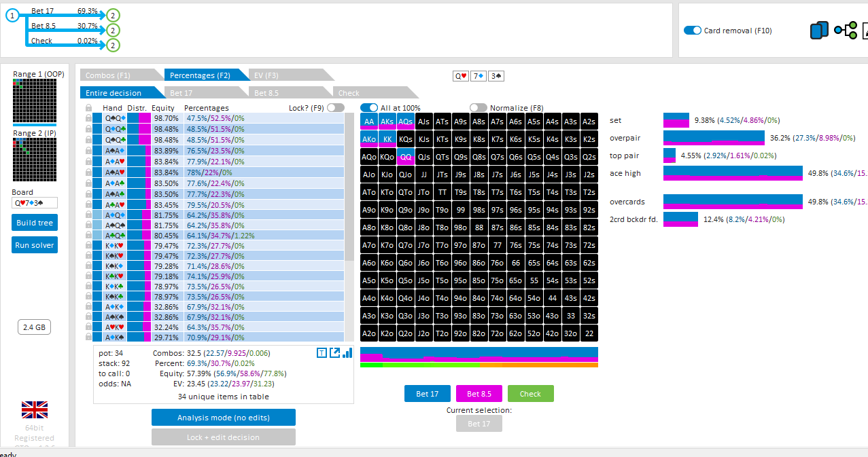Toggle Card removal (F10) switch
Screen dimensions: 868x457
(692, 31)
